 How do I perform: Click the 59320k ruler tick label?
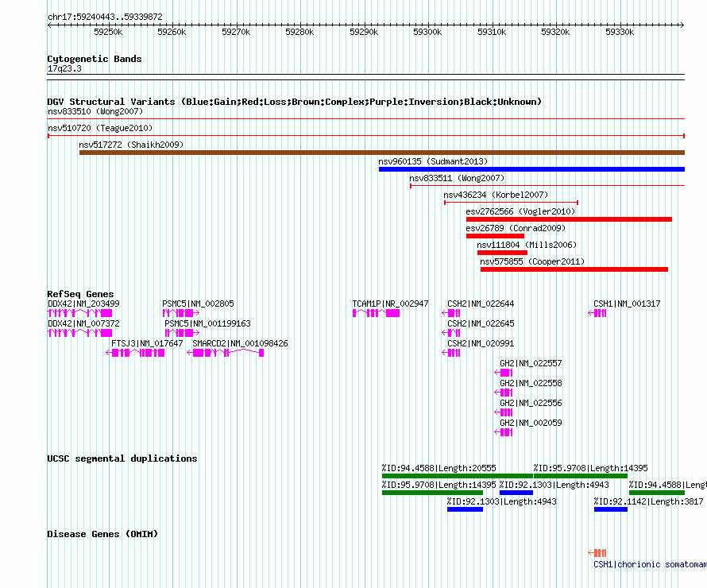[555, 32]
